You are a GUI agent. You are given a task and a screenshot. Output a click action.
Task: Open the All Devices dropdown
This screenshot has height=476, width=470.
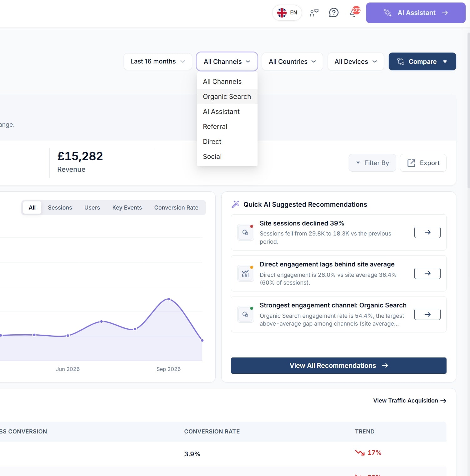(x=355, y=62)
